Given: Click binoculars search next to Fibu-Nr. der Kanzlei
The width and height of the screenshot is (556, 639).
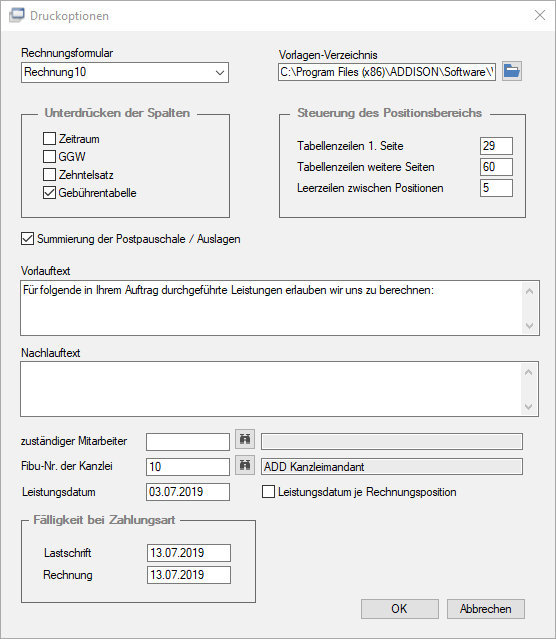Looking at the screenshot, I should click(245, 465).
